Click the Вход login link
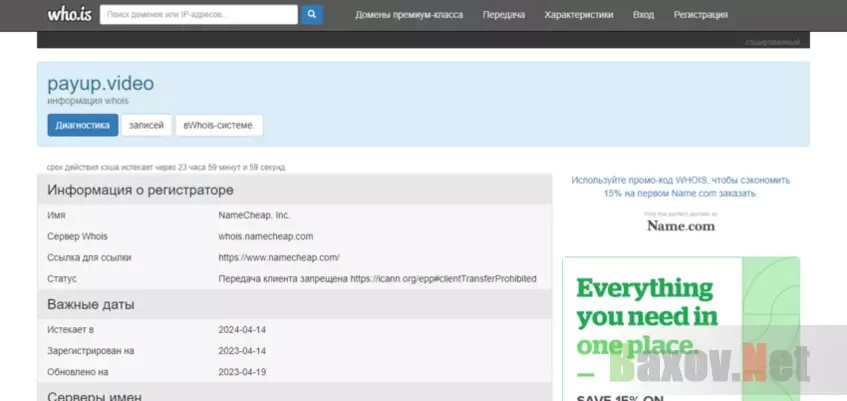This screenshot has width=847, height=401. pos(643,15)
